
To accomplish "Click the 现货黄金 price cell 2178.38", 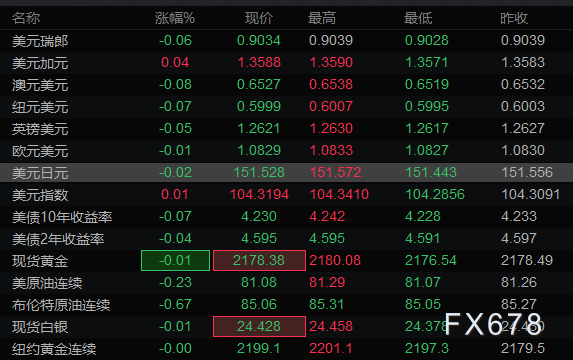I will click(259, 261).
